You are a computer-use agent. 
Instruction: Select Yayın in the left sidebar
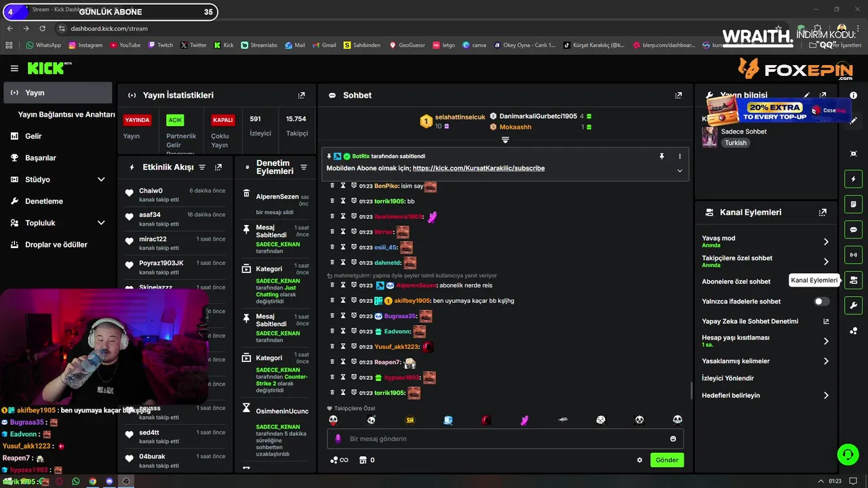click(x=58, y=93)
